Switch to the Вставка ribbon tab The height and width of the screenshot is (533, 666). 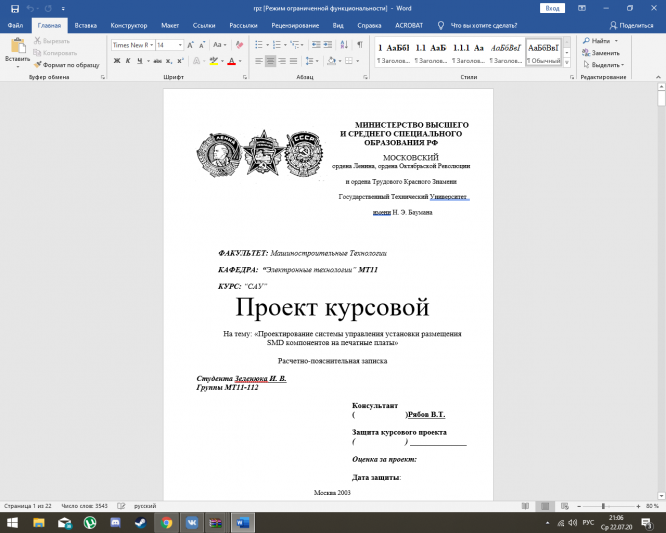(x=86, y=24)
